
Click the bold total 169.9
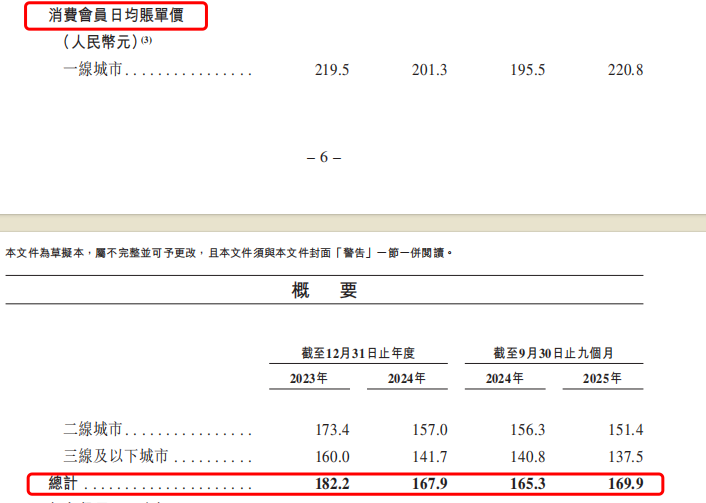pos(626,484)
